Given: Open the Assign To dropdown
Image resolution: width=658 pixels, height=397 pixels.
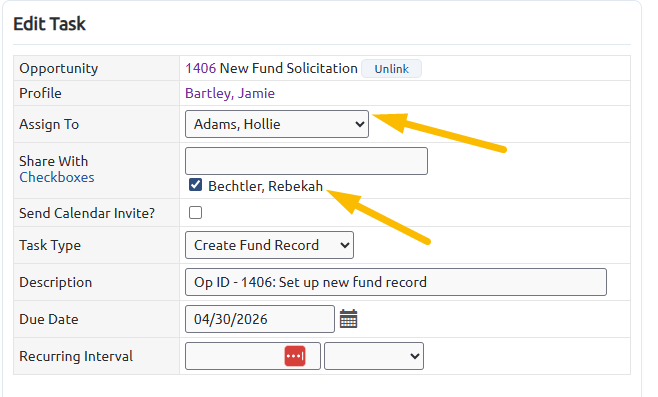Looking at the screenshot, I should [x=277, y=124].
